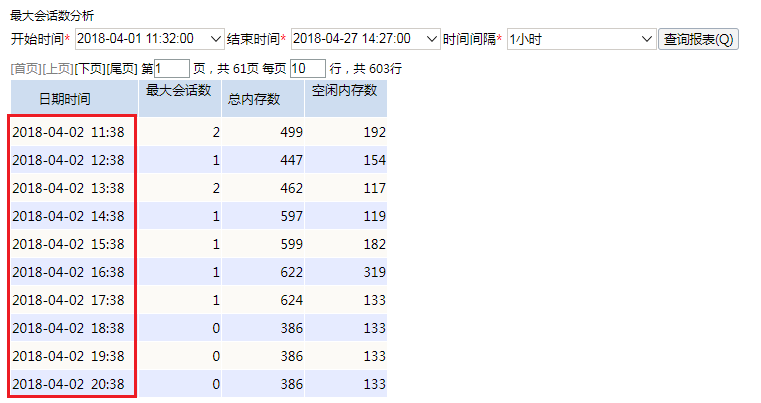The width and height of the screenshot is (761, 403).
Task: Click total memory value 447
Action: point(291,160)
